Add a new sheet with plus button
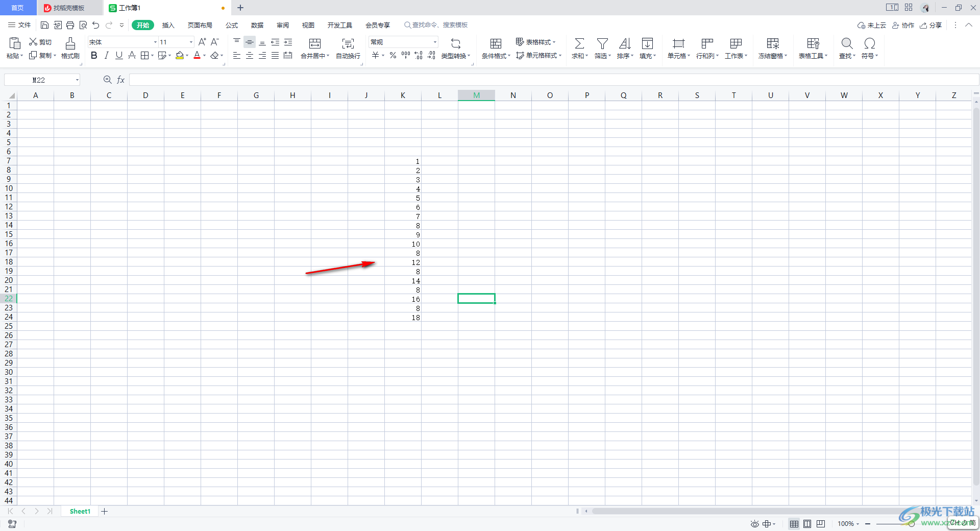Viewport: 980px width, 531px height. click(x=104, y=511)
